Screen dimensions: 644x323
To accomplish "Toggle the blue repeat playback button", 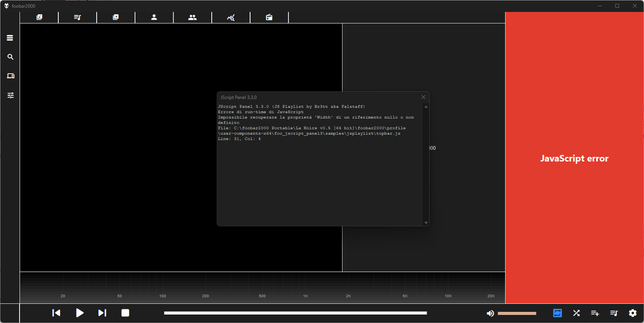I will pyautogui.click(x=557, y=313).
